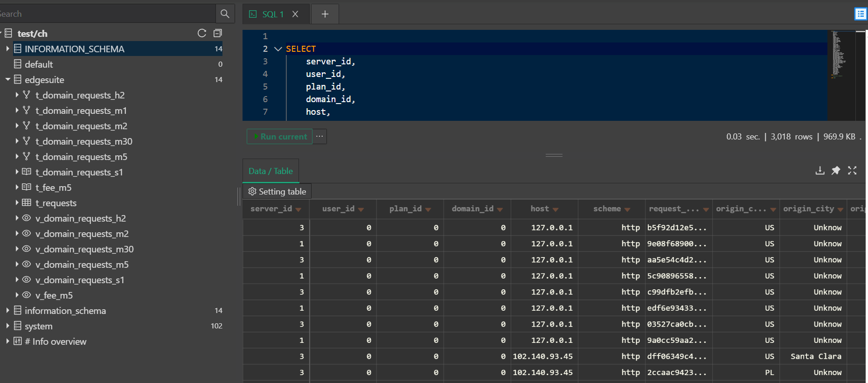Open the Setting table options
868x383 pixels.
278,192
